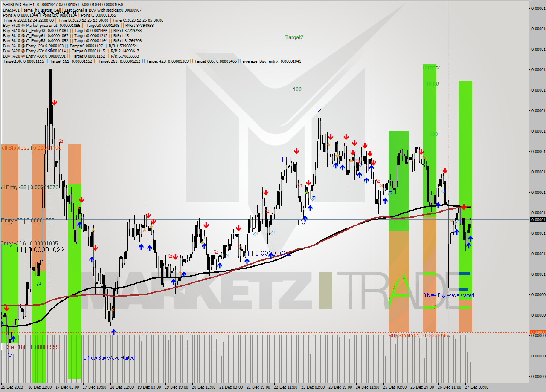Click the current price tag on price axis
546x392 pixels.
(x=537, y=219)
